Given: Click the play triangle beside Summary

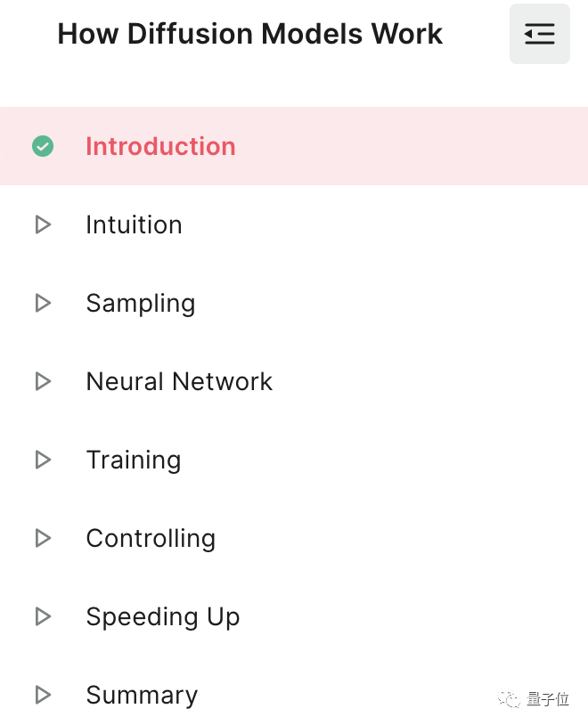Looking at the screenshot, I should tap(42, 695).
